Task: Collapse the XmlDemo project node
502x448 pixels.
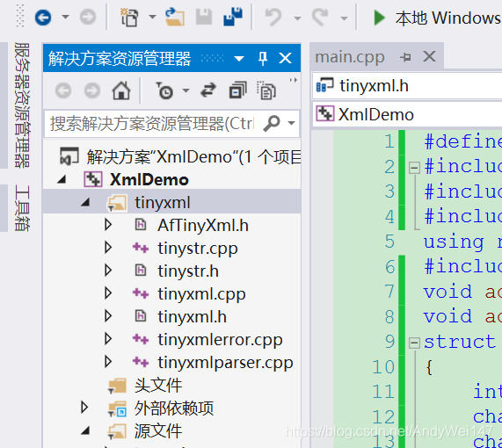Action: 62,179
